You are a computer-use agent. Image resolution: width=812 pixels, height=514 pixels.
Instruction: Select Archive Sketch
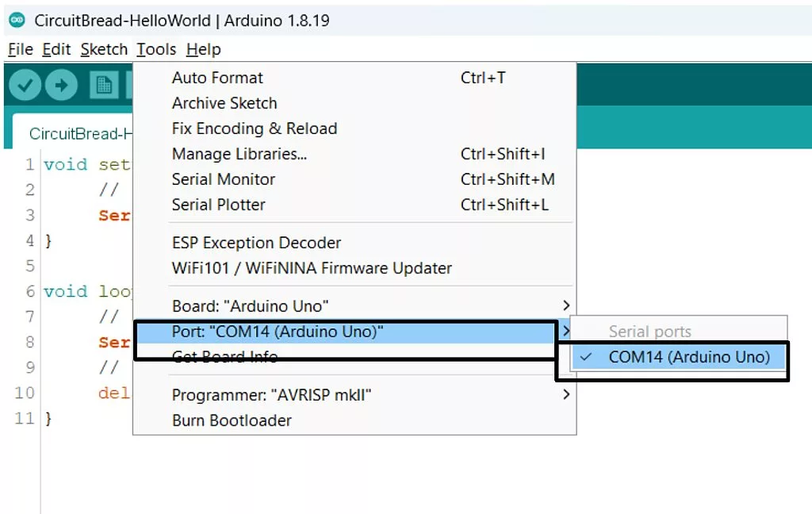coord(224,103)
